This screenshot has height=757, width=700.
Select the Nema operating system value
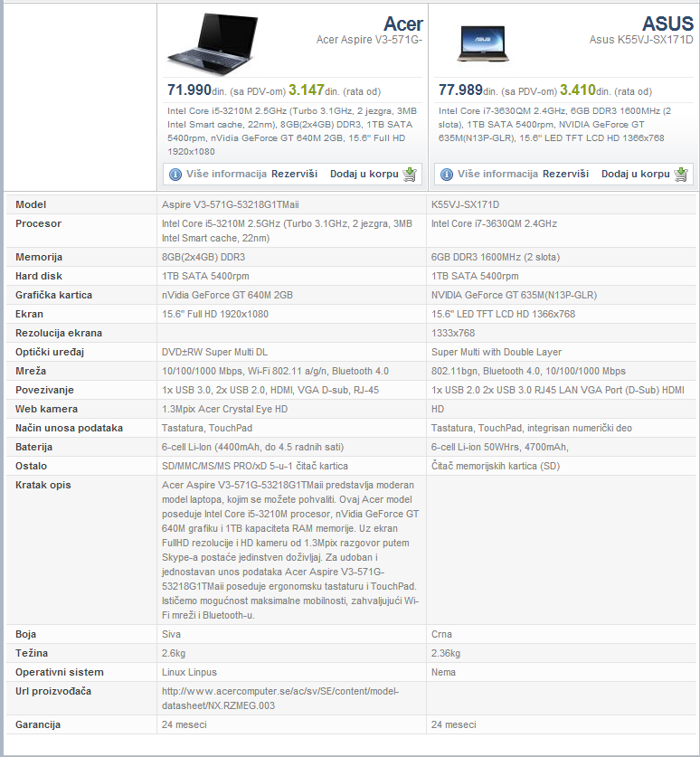point(443,672)
